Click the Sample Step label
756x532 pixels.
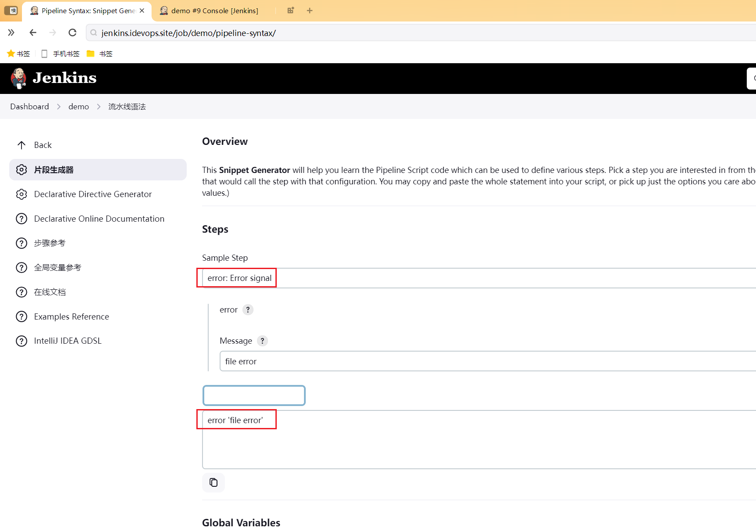pyautogui.click(x=225, y=258)
